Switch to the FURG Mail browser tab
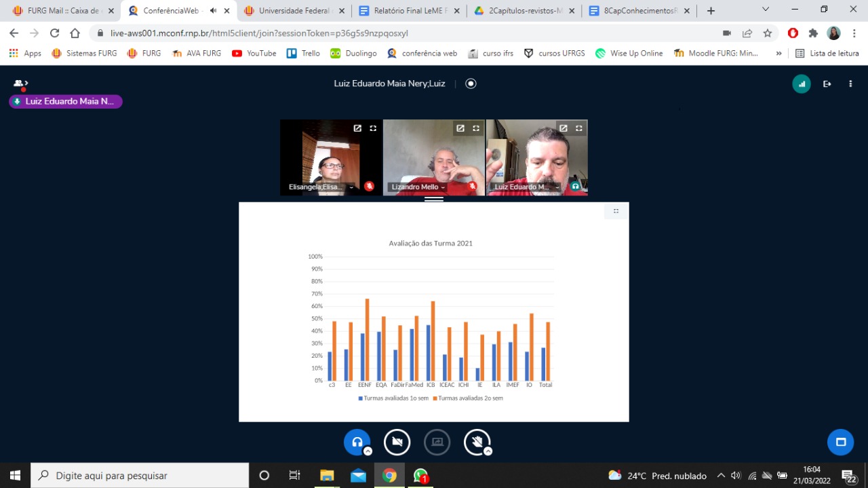The image size is (868, 488). (x=56, y=11)
